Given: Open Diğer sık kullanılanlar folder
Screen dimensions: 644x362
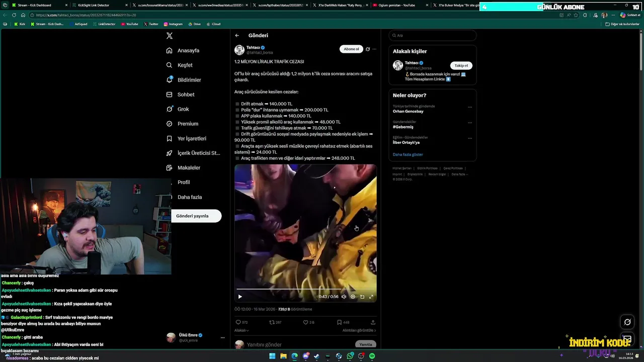Looking at the screenshot, I should point(622,24).
